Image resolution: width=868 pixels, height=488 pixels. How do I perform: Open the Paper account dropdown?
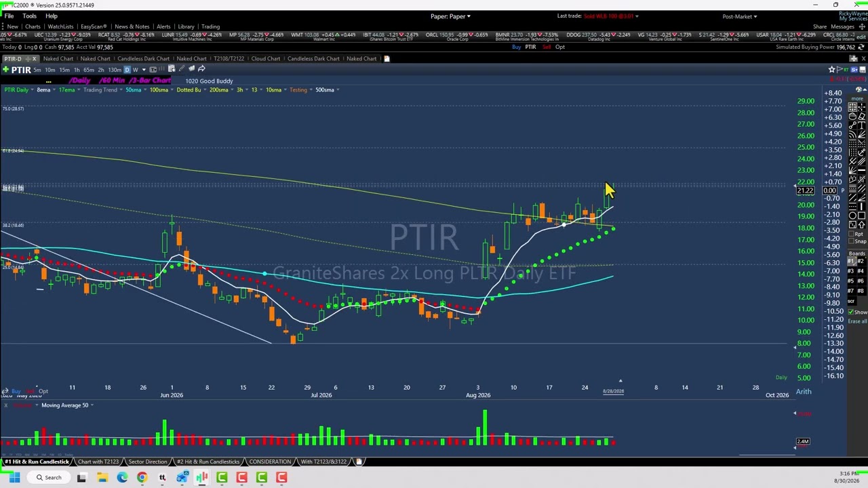tap(450, 16)
